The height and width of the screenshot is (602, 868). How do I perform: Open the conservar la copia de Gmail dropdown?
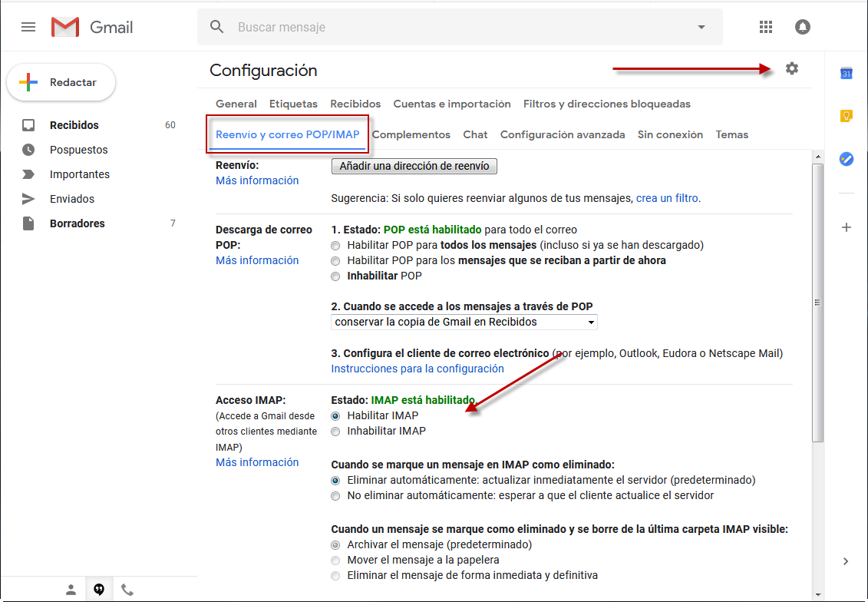[464, 322]
